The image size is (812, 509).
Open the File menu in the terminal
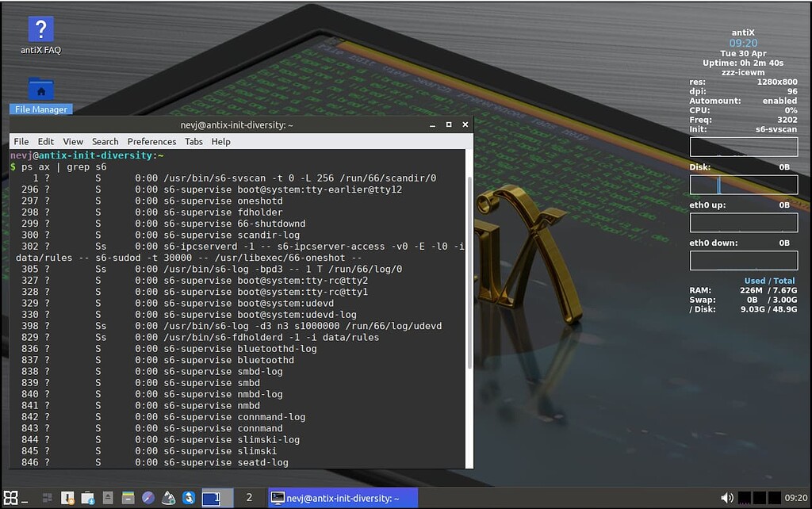coord(21,141)
